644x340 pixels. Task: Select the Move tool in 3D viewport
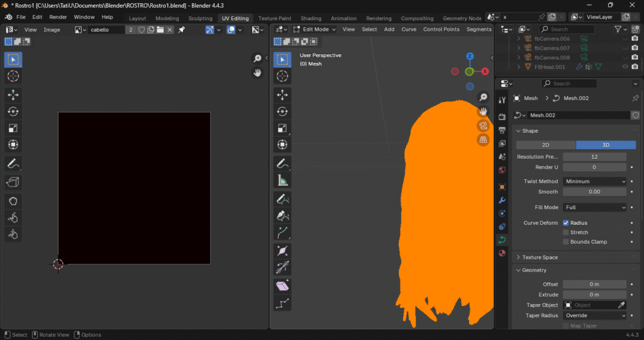click(x=282, y=94)
